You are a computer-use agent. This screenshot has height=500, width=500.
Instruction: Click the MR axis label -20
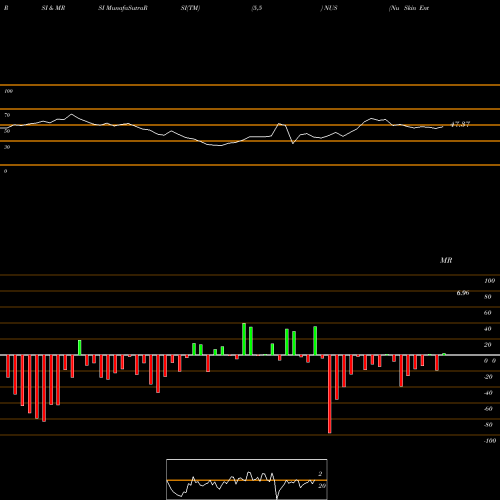tap(488, 377)
